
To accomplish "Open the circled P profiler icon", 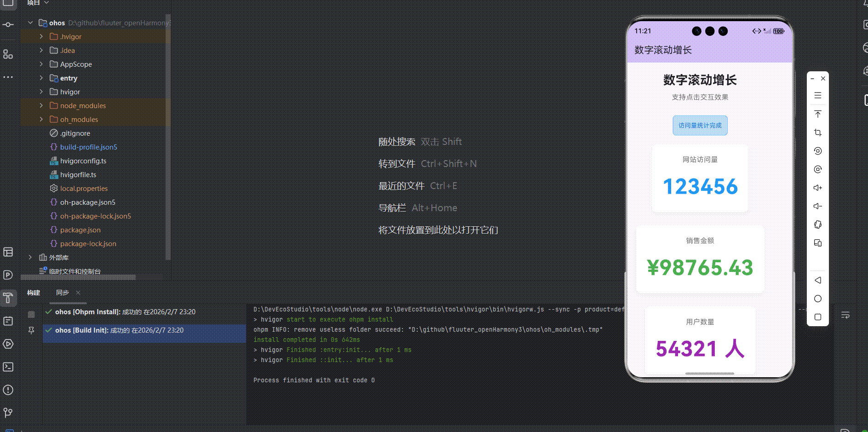I will point(8,275).
